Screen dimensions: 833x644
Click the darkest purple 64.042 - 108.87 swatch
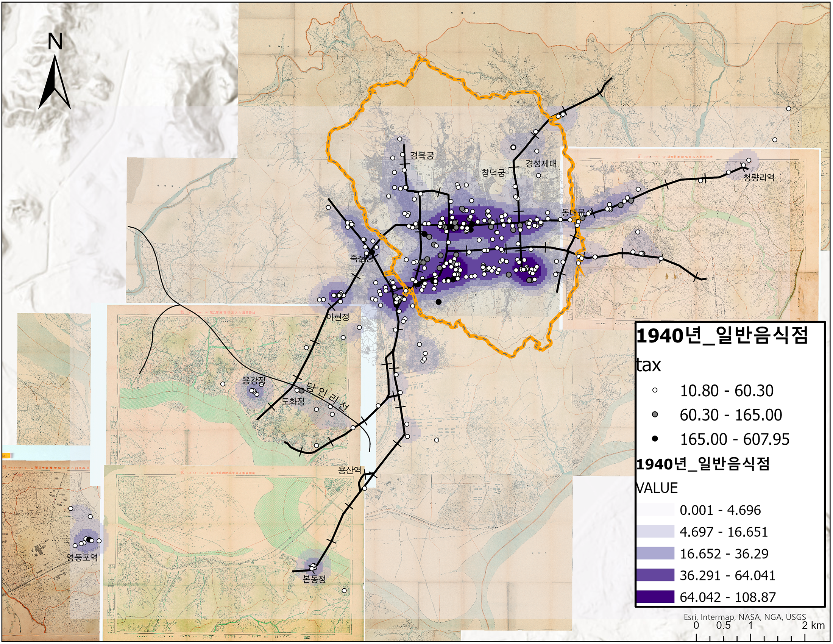click(x=655, y=597)
